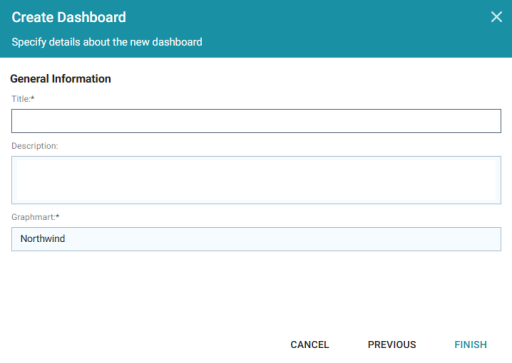512x363 pixels.
Task: Click the Graphmart field label
Action: point(33,217)
